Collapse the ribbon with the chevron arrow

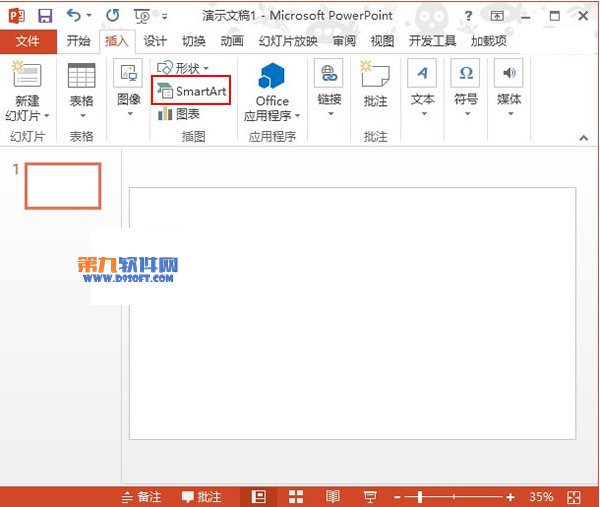[x=584, y=138]
